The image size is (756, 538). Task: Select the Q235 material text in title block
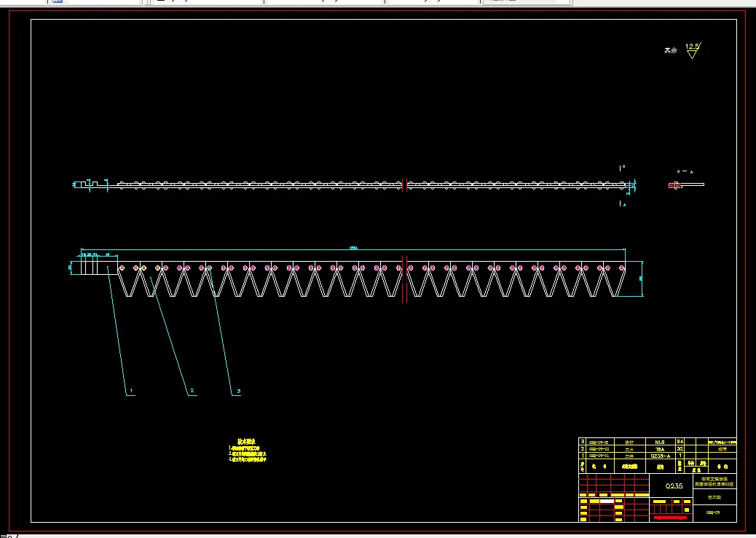pyautogui.click(x=674, y=486)
